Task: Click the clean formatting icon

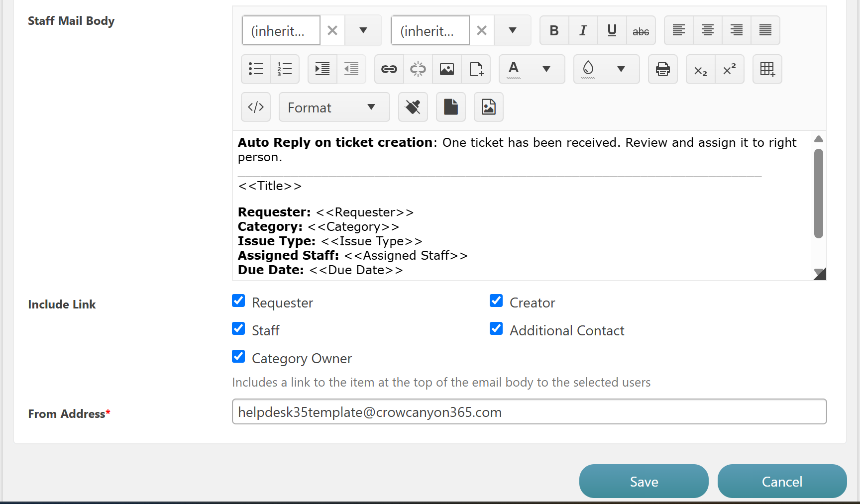Action: (x=413, y=107)
